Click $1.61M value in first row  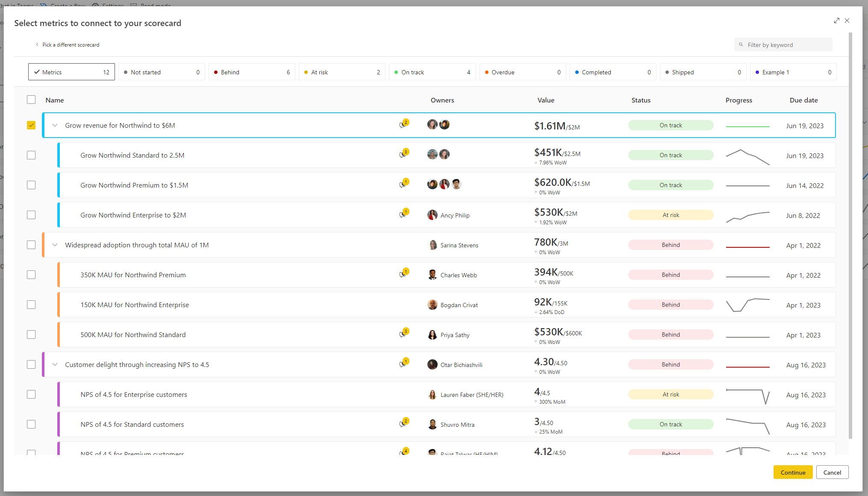550,126
